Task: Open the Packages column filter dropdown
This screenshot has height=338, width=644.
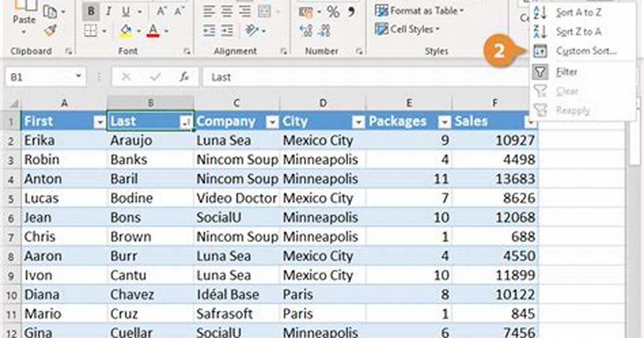Action: [444, 122]
